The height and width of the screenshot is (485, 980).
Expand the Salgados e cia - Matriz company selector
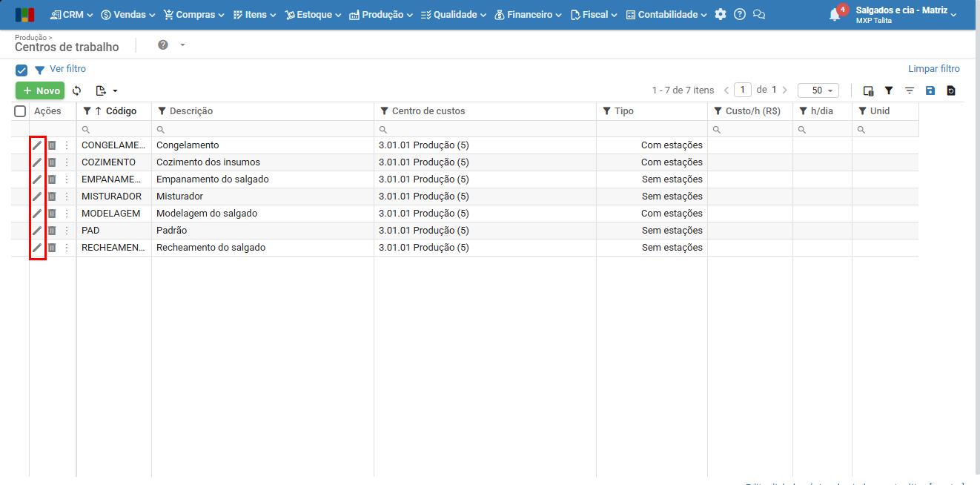point(905,14)
